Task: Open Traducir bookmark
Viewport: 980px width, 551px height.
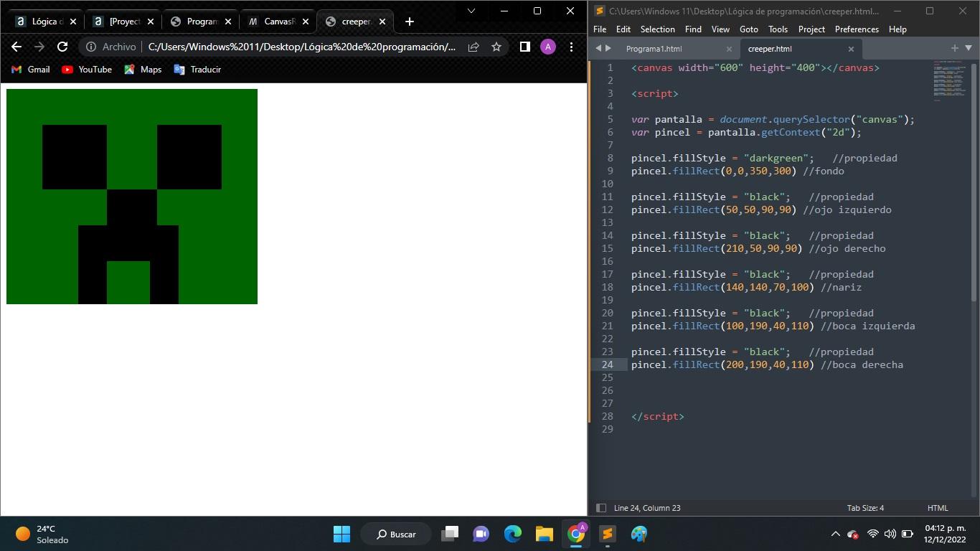Action: pyautogui.click(x=197, y=70)
